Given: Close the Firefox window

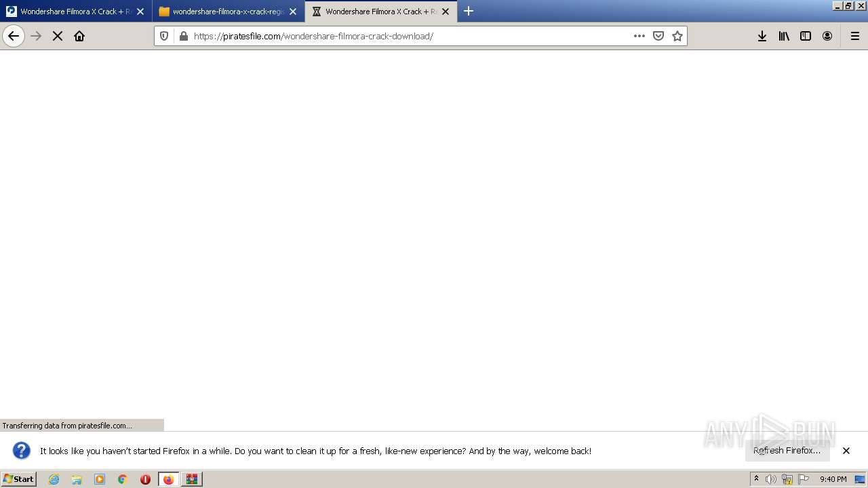Looking at the screenshot, I should pos(860,6).
